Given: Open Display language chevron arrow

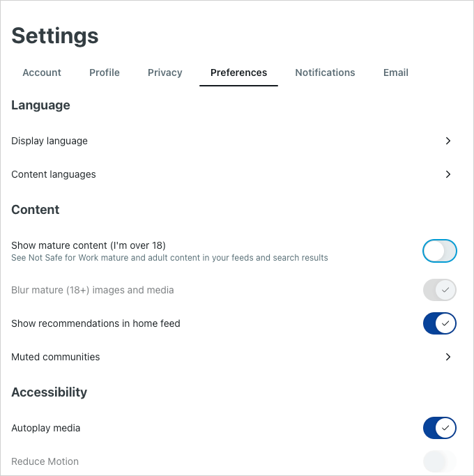Looking at the screenshot, I should pyautogui.click(x=448, y=141).
